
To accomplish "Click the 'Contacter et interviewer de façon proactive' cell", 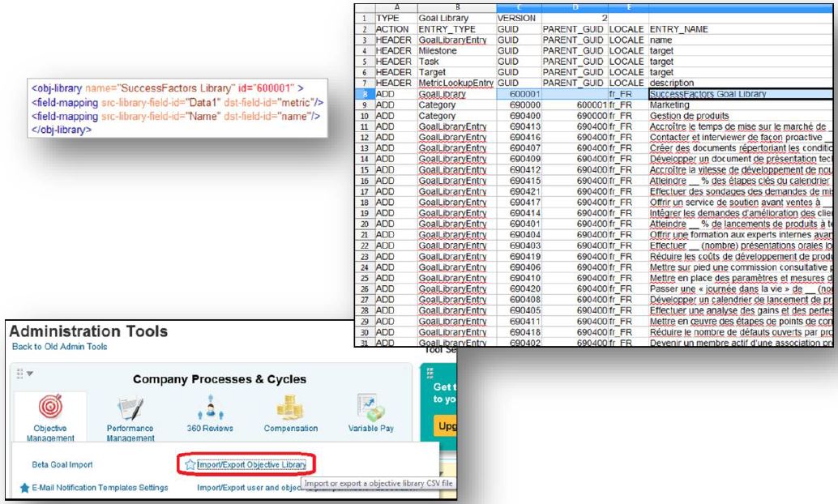I will pos(741,138).
